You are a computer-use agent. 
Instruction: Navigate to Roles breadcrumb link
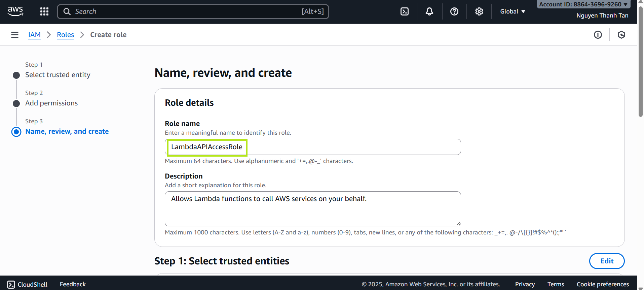coord(65,35)
